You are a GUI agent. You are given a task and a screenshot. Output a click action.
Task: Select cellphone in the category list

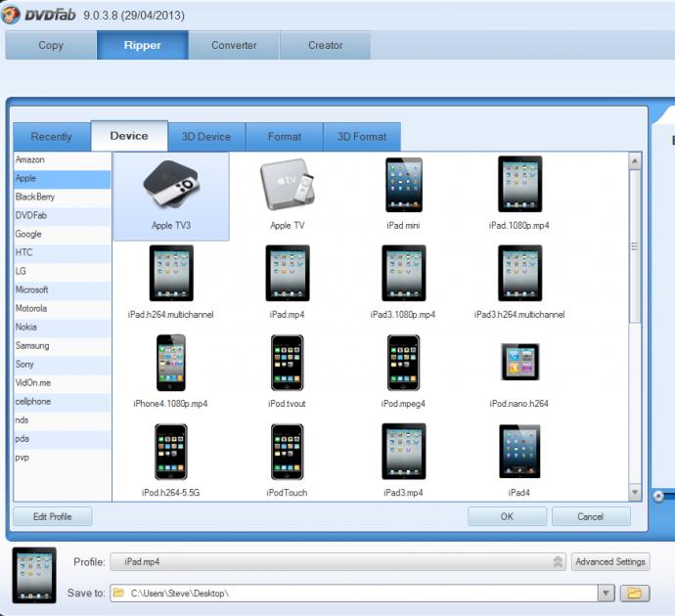(x=62, y=402)
